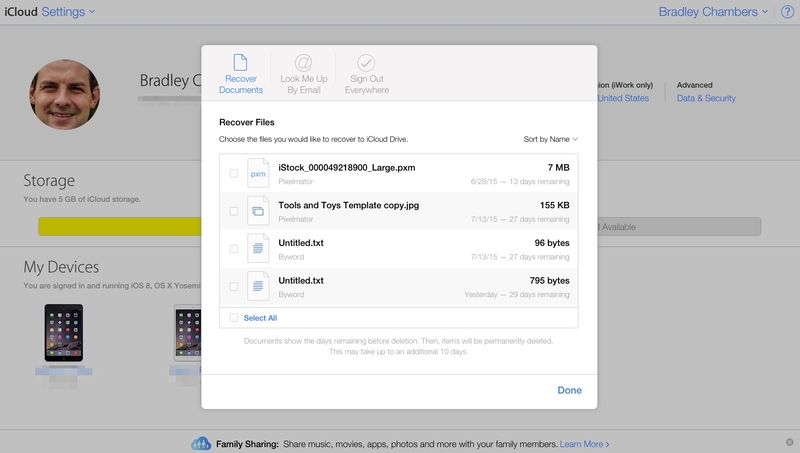This screenshot has height=453, width=800.
Task: Click the yellow storage usage bar
Action: pyautogui.click(x=120, y=226)
